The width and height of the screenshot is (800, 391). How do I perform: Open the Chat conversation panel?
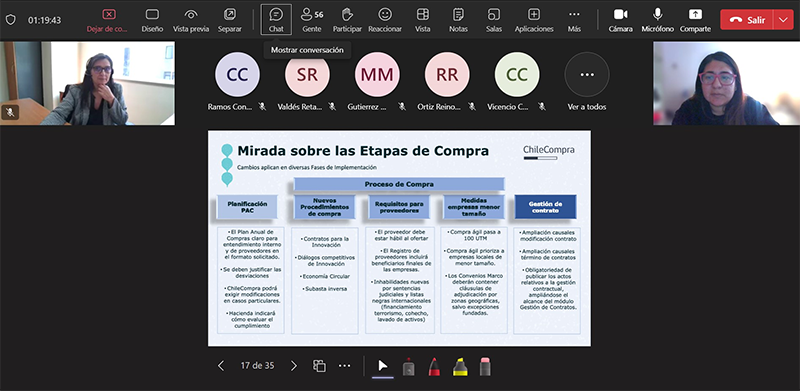pos(276,19)
